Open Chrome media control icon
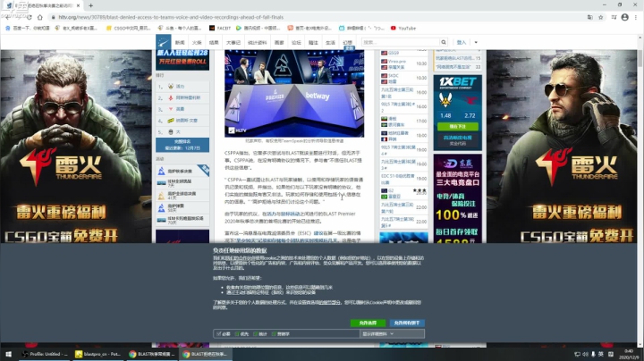644x361 pixels. coord(614,17)
